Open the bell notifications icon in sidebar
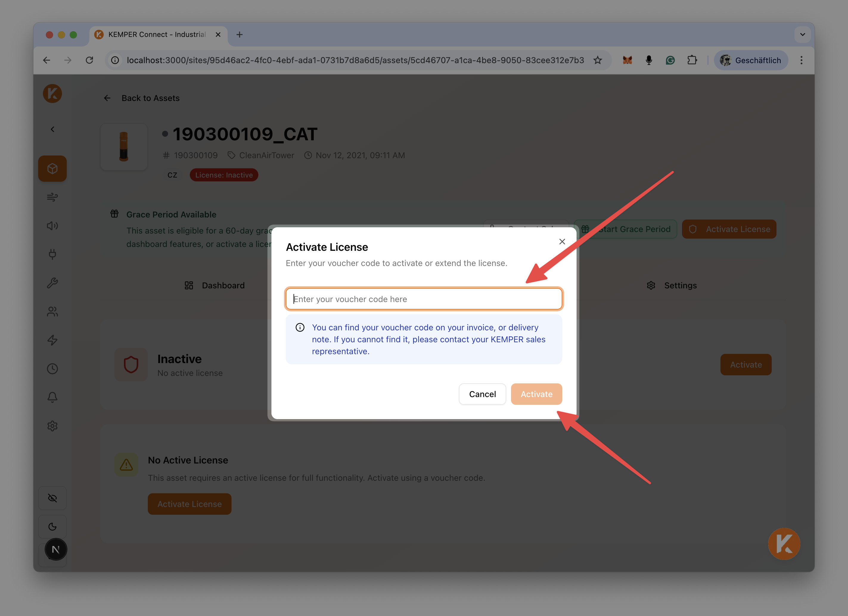The image size is (848, 616). (52, 397)
